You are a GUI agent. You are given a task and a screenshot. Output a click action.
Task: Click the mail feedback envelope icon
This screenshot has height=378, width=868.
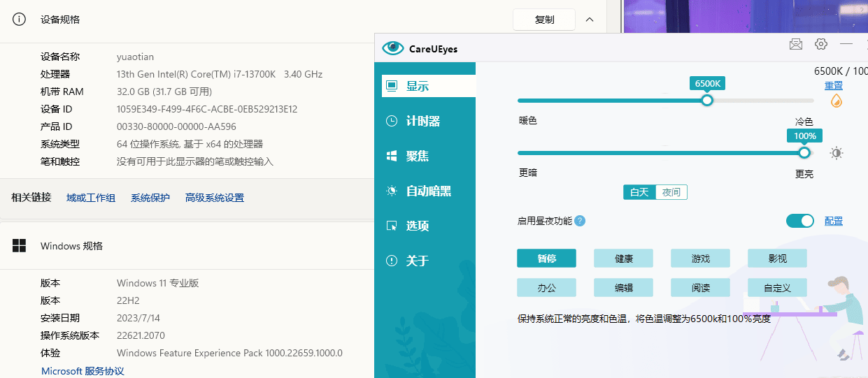click(795, 44)
